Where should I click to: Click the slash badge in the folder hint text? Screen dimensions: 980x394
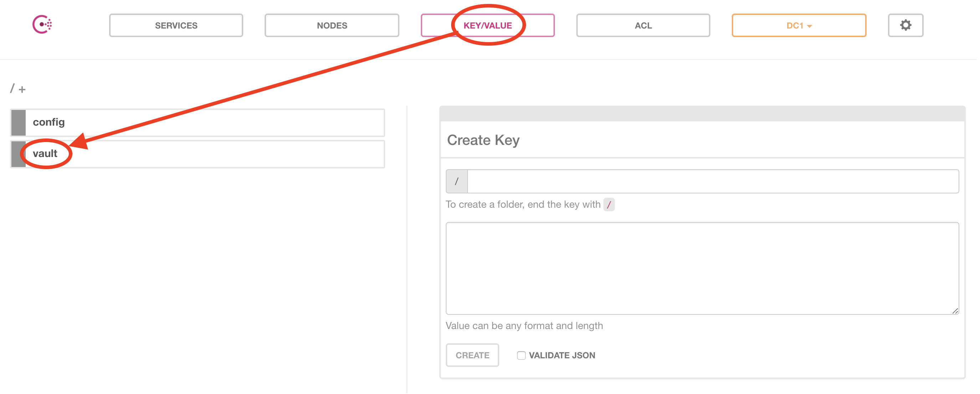(x=610, y=204)
